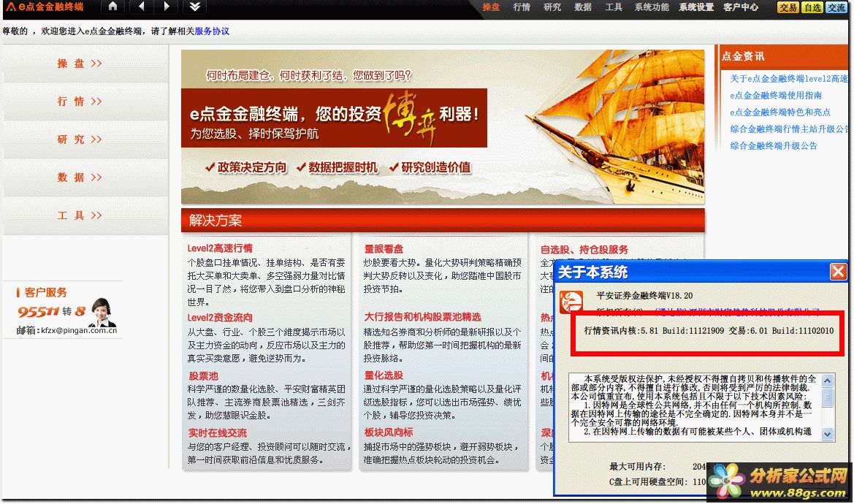This screenshot has height=504, width=854.
Task: Open 实时在线交流 solution heading
Action: [217, 433]
